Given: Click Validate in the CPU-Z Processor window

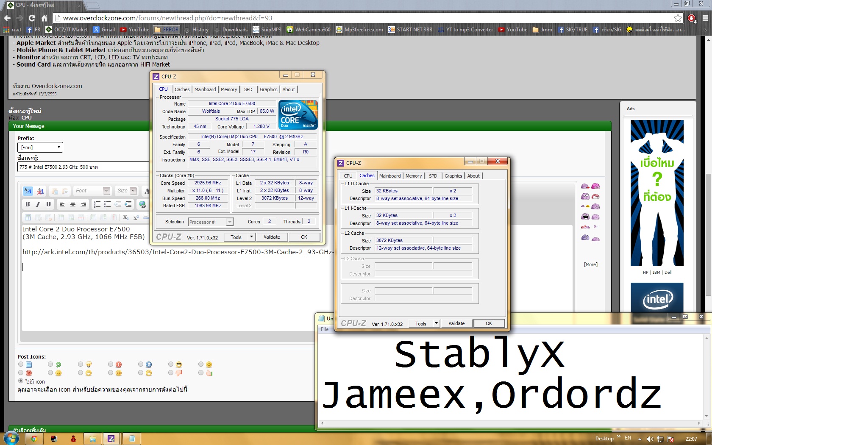Looking at the screenshot, I should [x=272, y=237].
